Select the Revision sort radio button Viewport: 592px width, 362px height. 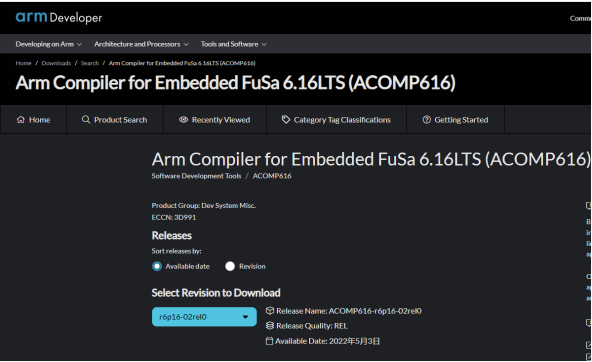click(x=230, y=266)
